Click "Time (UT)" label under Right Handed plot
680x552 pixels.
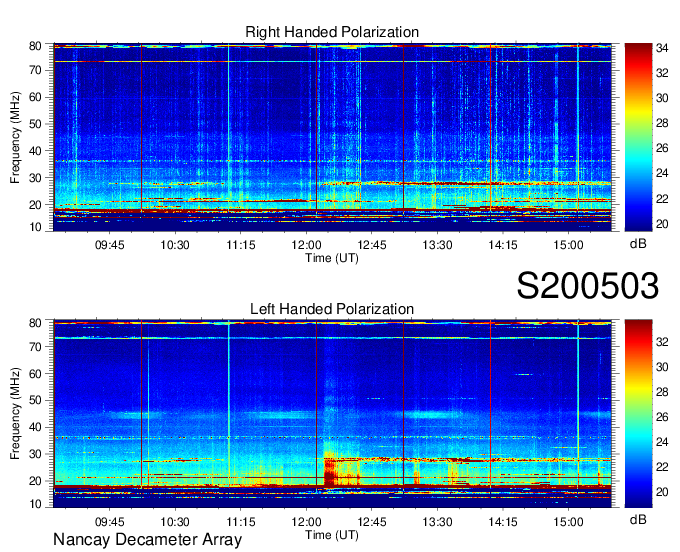[x=332, y=258]
